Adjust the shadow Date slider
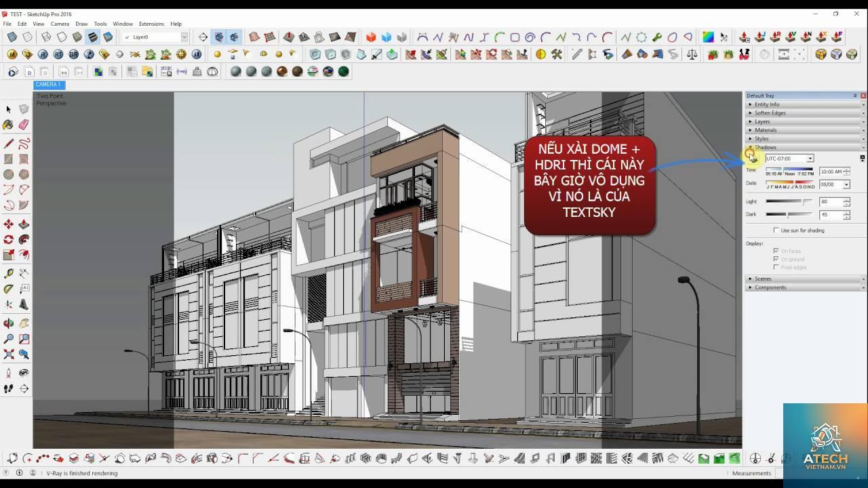The width and height of the screenshot is (868, 488). pyautogui.click(x=790, y=184)
